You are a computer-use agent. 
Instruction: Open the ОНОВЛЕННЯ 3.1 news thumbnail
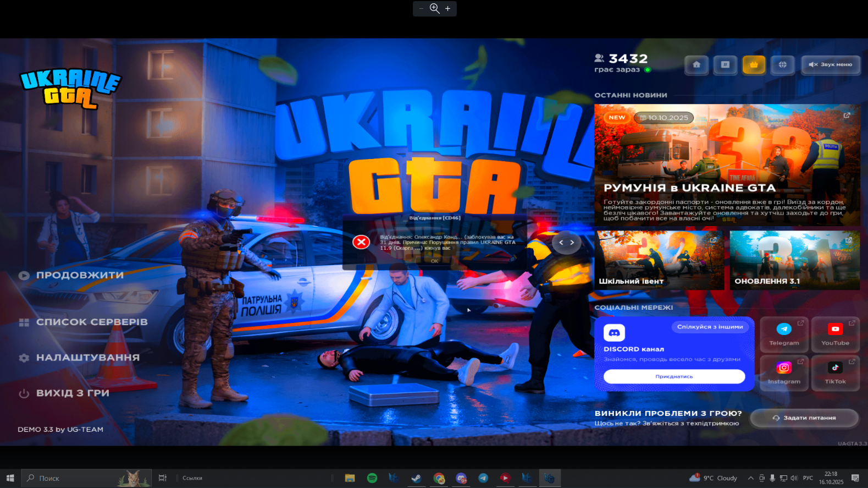[x=794, y=260]
